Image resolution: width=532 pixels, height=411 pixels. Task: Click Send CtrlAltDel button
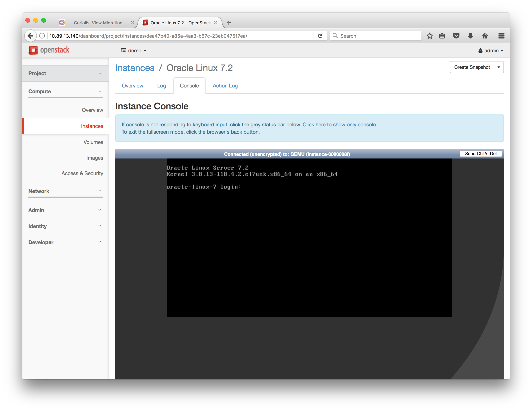[x=481, y=154]
